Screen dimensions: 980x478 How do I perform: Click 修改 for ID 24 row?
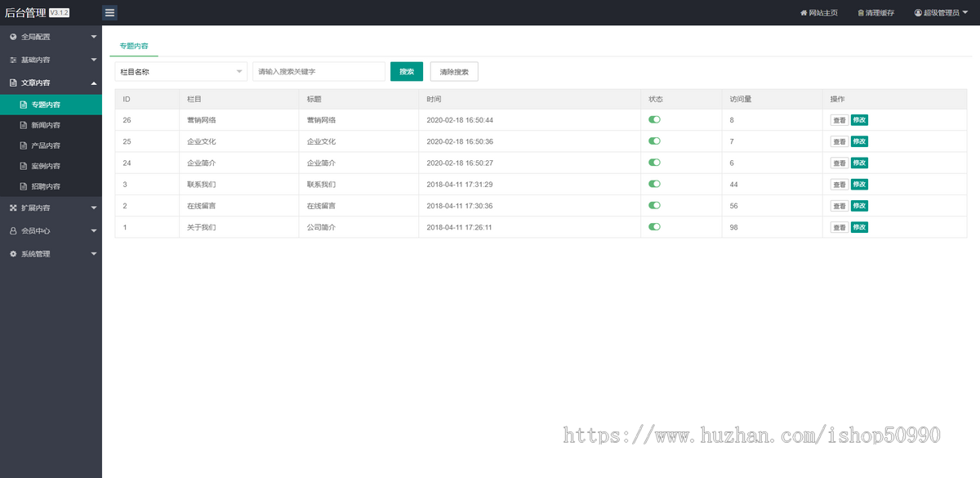pyautogui.click(x=859, y=163)
